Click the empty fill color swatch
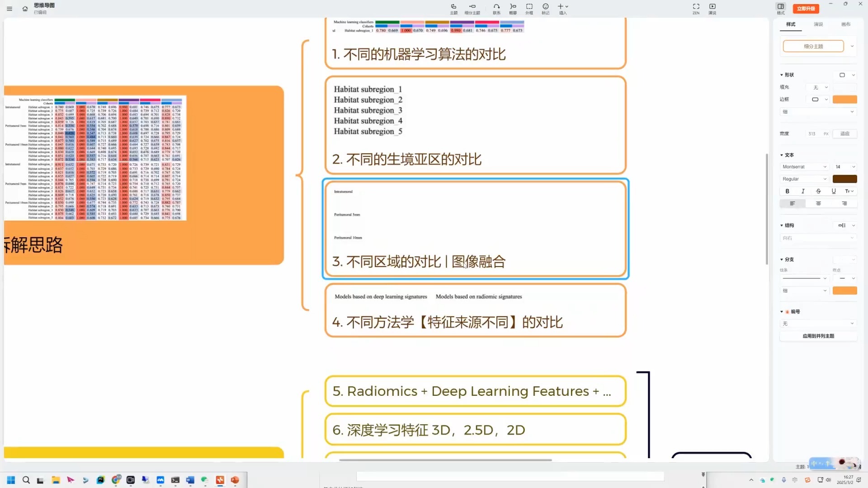The image size is (868, 488). 845,87
